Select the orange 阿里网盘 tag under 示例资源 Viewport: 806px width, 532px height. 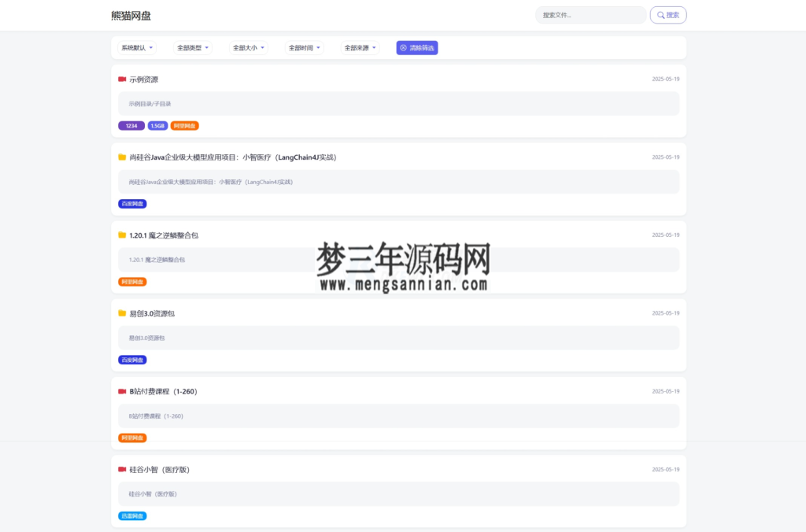[x=184, y=125]
